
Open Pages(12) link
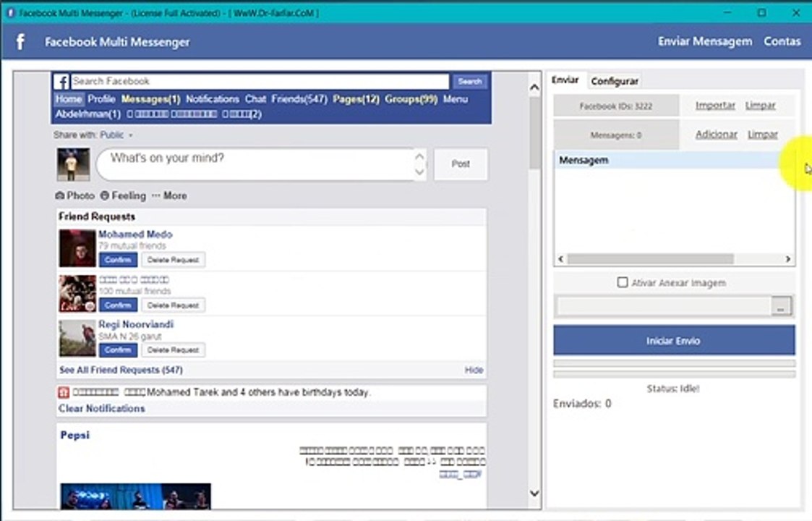click(x=356, y=99)
